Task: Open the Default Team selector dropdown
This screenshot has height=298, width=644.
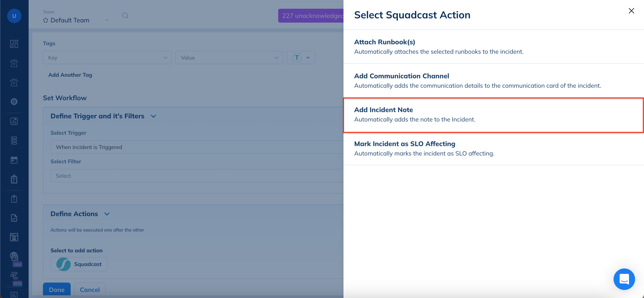Action: (76, 20)
